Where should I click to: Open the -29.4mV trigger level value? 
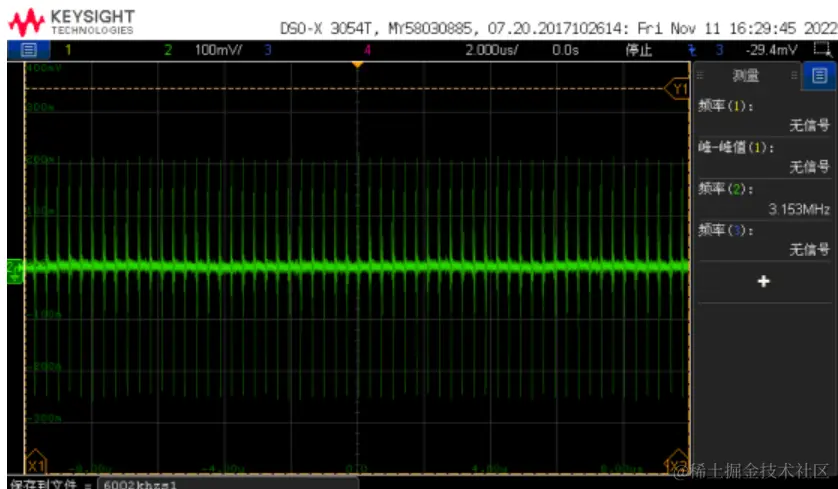(x=771, y=50)
